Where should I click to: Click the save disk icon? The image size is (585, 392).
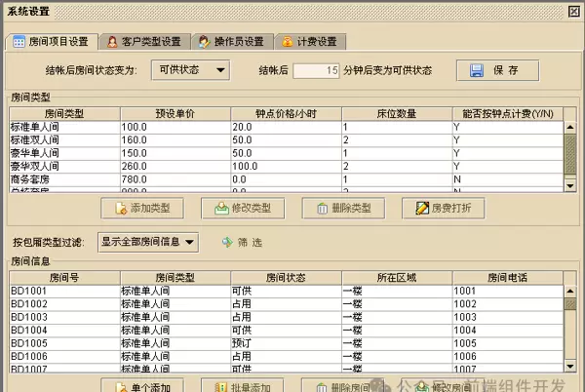(478, 70)
